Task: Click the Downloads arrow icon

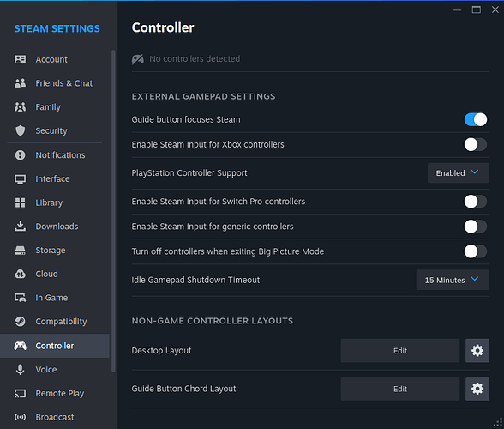Action: [20, 227]
